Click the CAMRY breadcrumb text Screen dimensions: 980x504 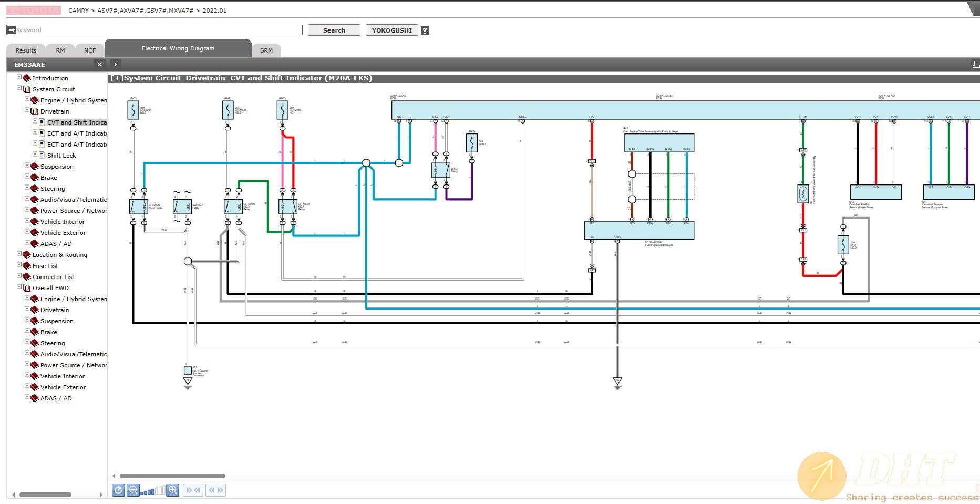(x=79, y=11)
